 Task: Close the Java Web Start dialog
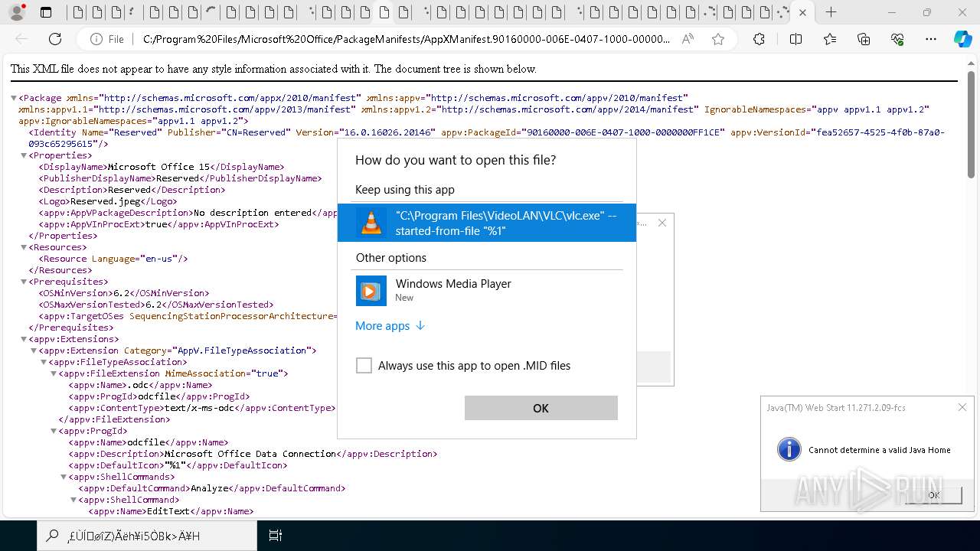pyautogui.click(x=962, y=408)
